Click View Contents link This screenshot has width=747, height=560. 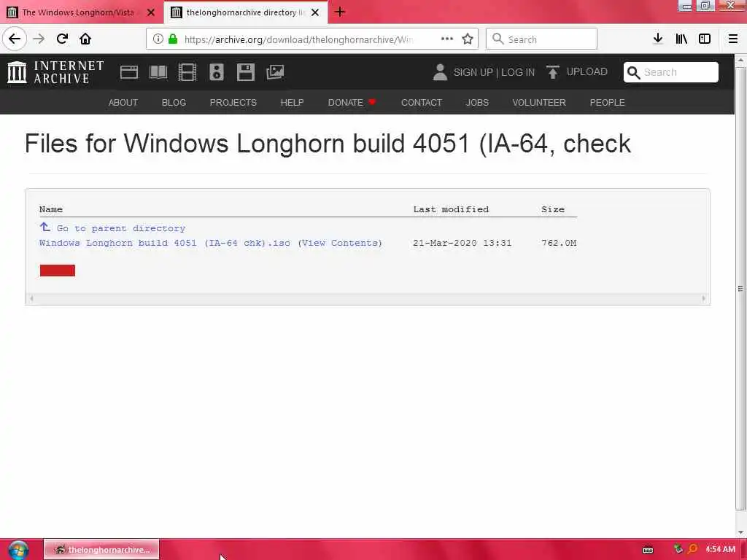[340, 243]
